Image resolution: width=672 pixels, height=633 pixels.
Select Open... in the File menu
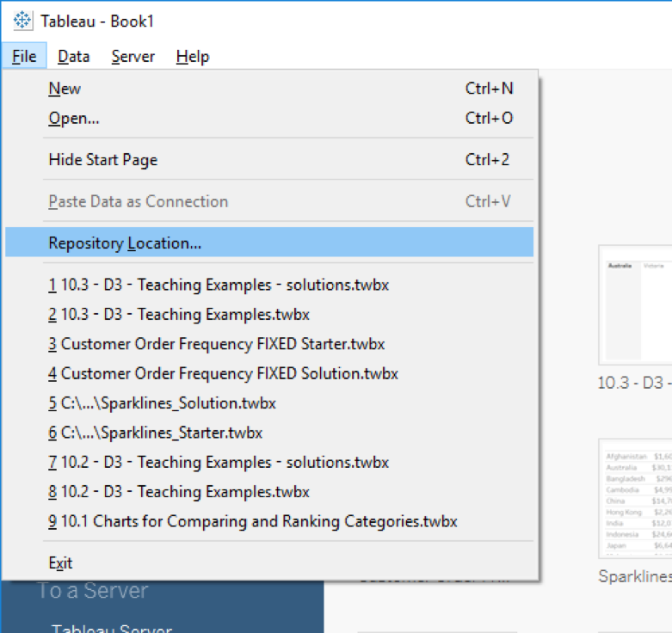click(x=269, y=118)
